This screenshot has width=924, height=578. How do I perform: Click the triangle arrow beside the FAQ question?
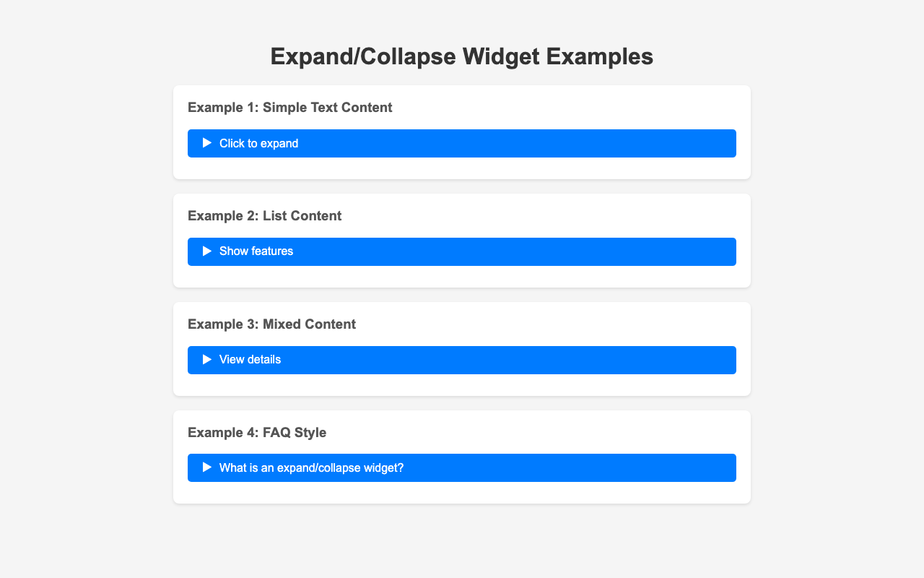[x=207, y=467]
